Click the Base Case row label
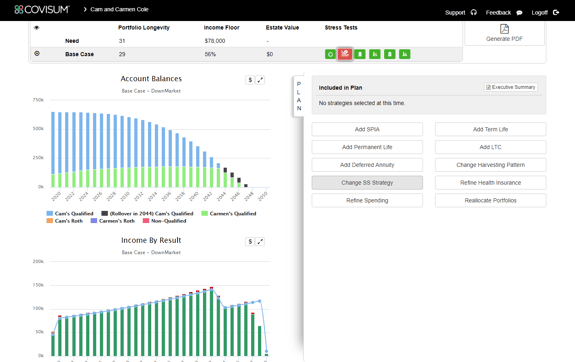This screenshot has width=575, height=362. (80, 54)
